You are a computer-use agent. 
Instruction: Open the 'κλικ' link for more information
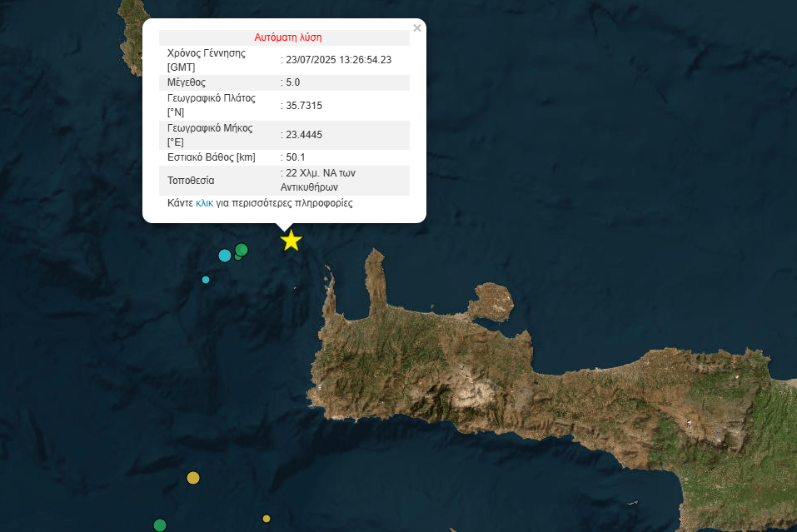(x=204, y=203)
